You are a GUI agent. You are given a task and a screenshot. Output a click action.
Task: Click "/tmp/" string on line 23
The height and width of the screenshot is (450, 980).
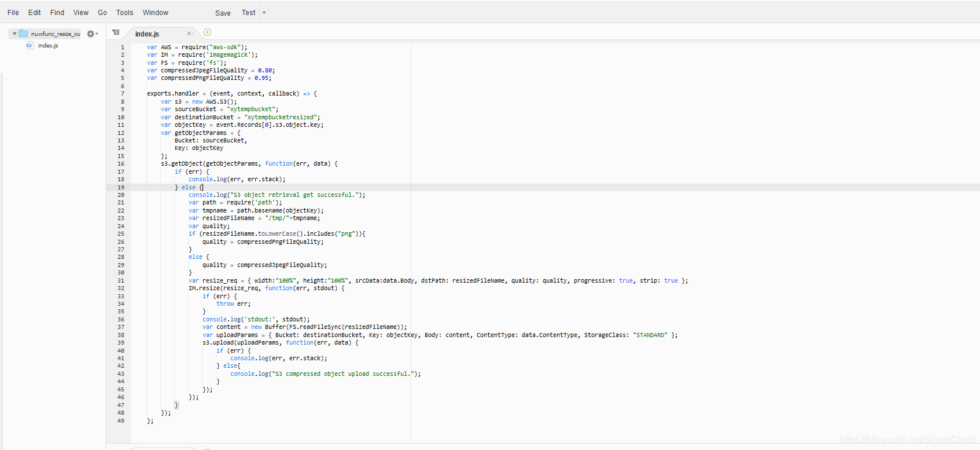[277, 218]
